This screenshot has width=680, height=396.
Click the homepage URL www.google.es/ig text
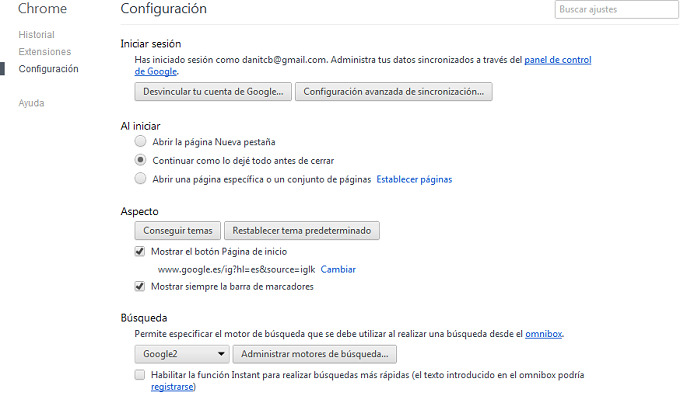236,269
